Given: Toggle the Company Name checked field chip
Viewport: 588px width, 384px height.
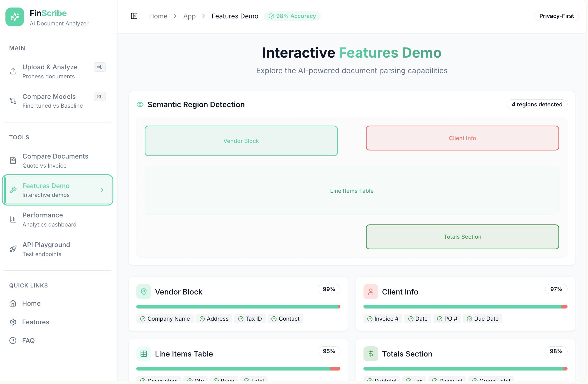Looking at the screenshot, I should [165, 319].
